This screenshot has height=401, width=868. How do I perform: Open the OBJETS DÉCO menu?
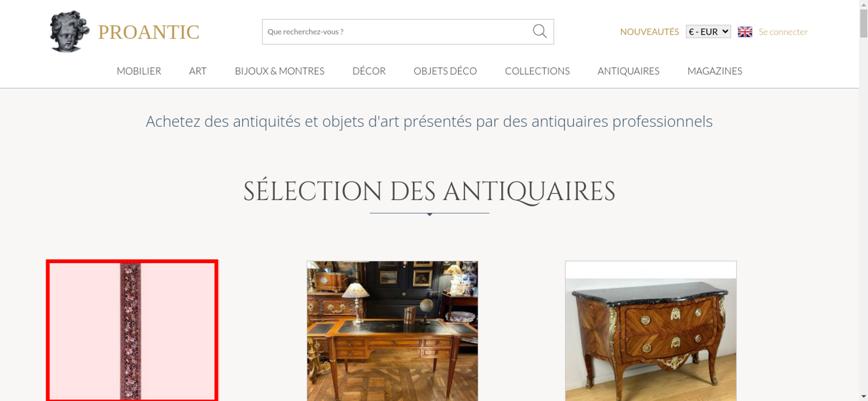pos(445,71)
